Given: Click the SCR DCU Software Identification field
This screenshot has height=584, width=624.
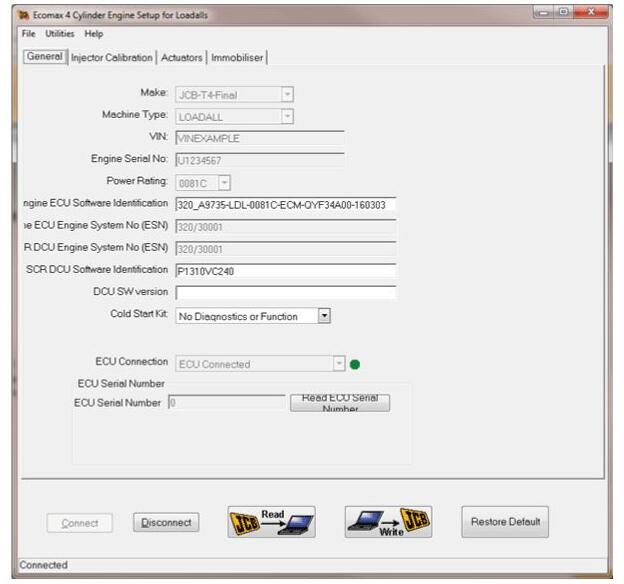Looking at the screenshot, I should (x=286, y=271).
